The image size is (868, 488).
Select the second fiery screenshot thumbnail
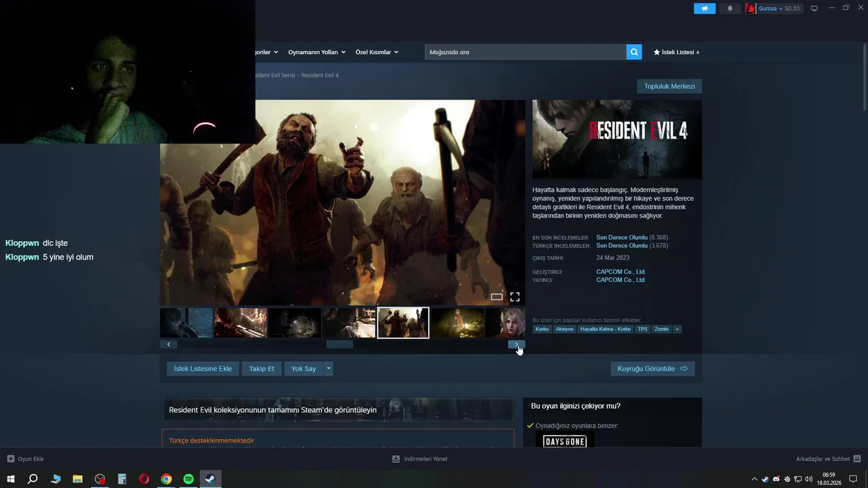click(241, 323)
